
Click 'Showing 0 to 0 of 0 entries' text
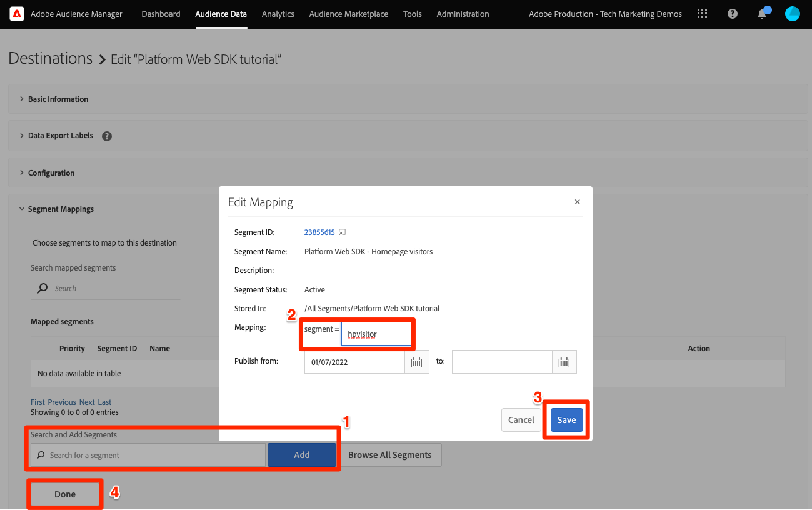pyautogui.click(x=74, y=412)
